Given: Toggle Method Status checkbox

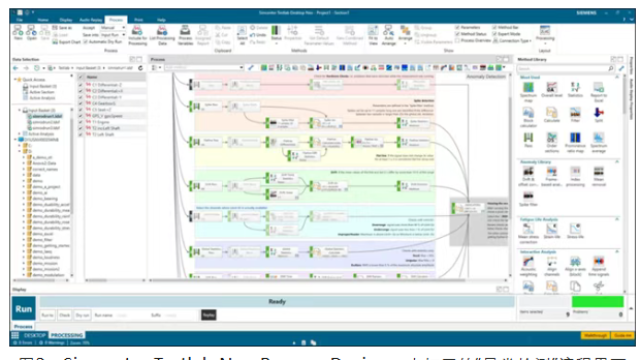Looking at the screenshot, I should point(458,34).
